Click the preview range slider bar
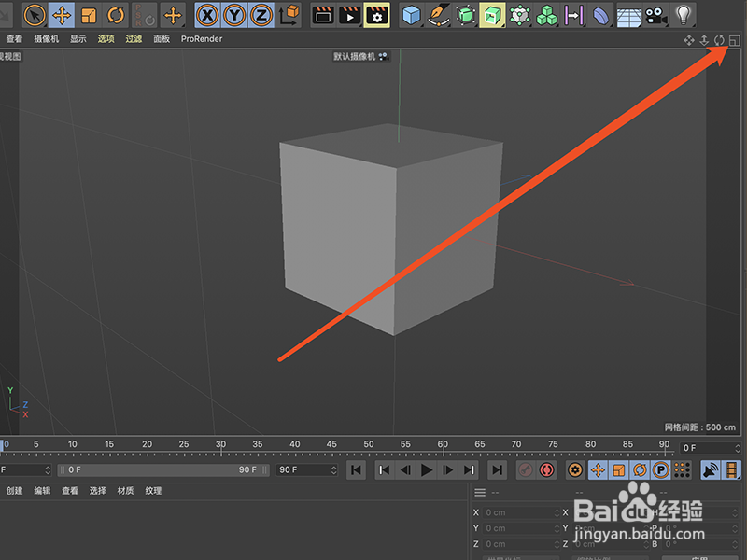747x560 pixels. (x=162, y=470)
